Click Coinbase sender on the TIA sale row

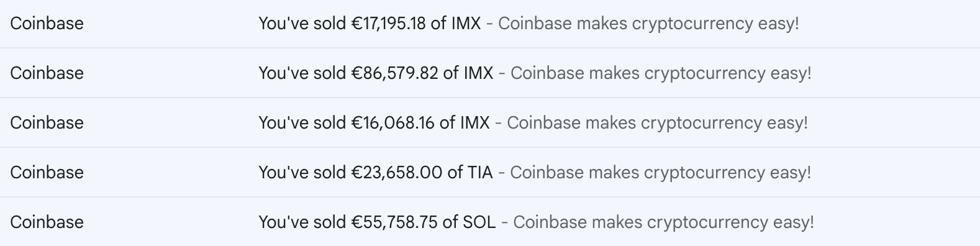coord(47,173)
